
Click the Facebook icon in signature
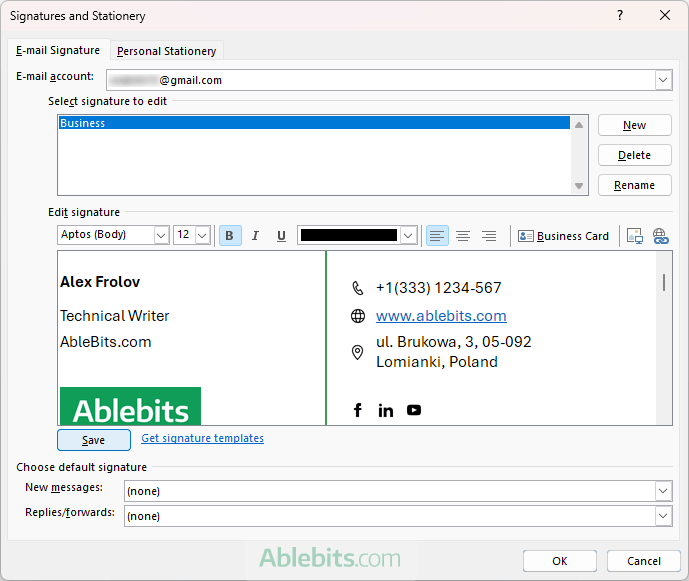click(x=358, y=410)
